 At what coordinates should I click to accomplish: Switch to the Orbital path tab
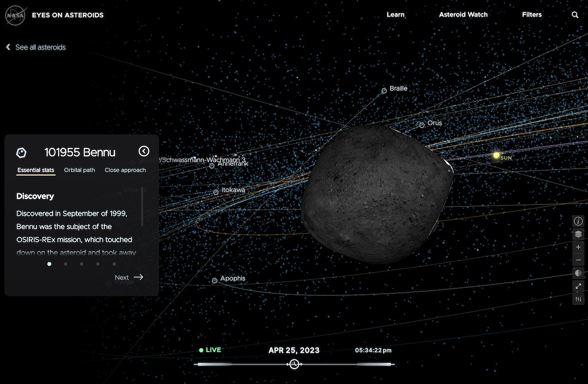click(79, 170)
